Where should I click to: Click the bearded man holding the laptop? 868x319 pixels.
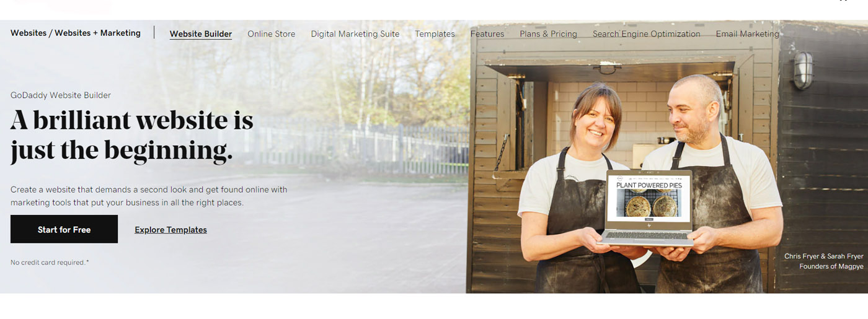[713, 186]
